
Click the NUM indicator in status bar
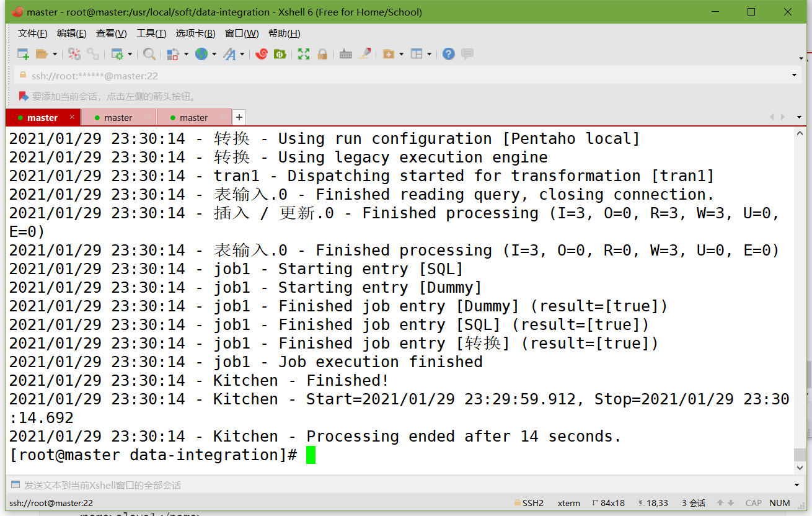pos(780,503)
